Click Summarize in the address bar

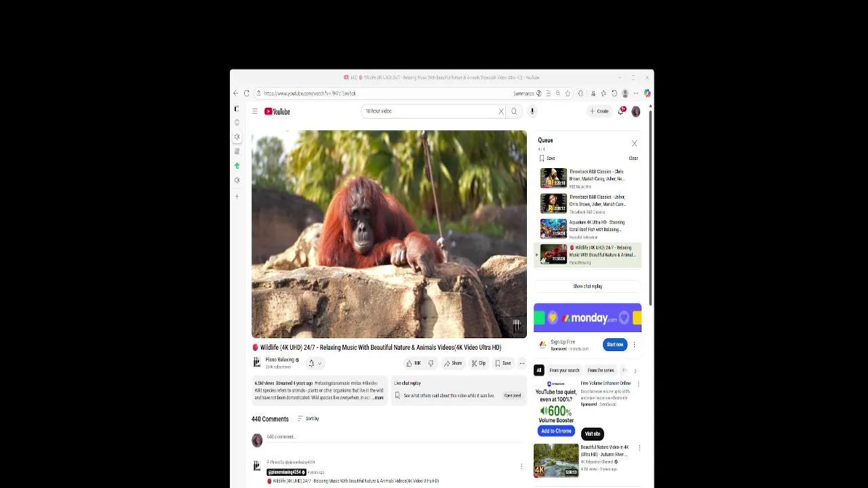click(528, 94)
